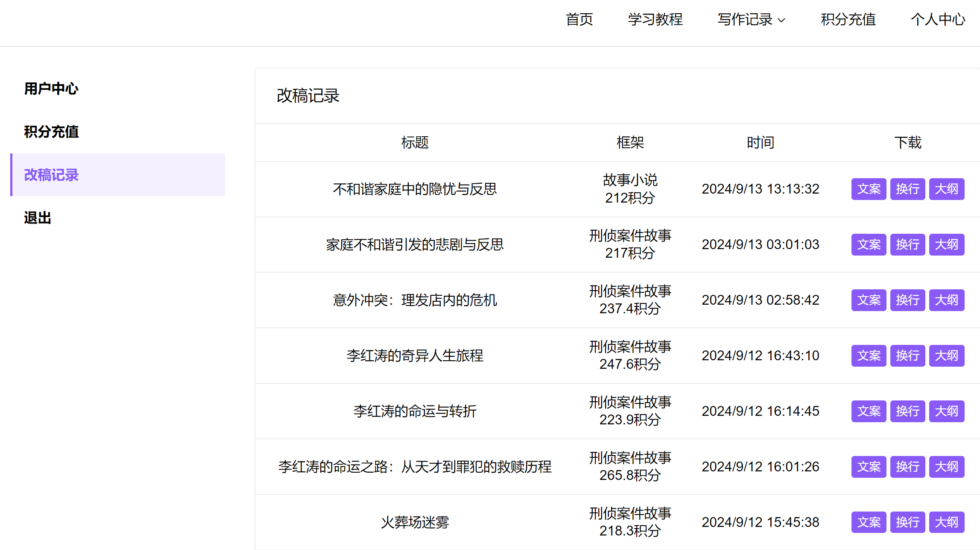Download 文案 for 不和谐家庭中的隐忧与反思
Screen dimensions: 980x550
coord(869,189)
